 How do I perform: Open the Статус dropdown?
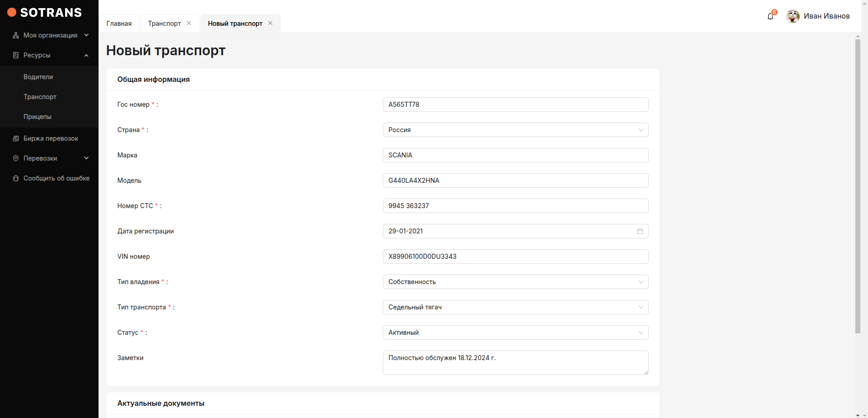tap(515, 332)
